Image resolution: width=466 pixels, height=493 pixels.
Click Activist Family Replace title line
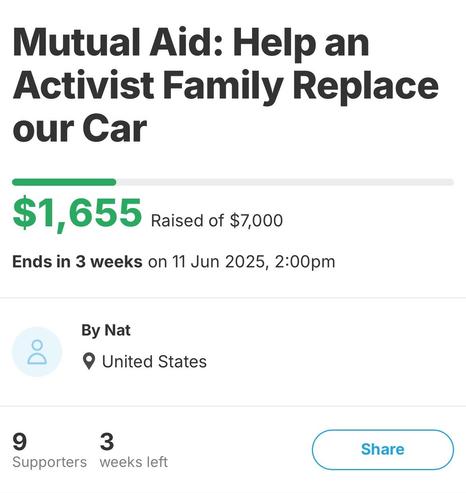tap(226, 85)
